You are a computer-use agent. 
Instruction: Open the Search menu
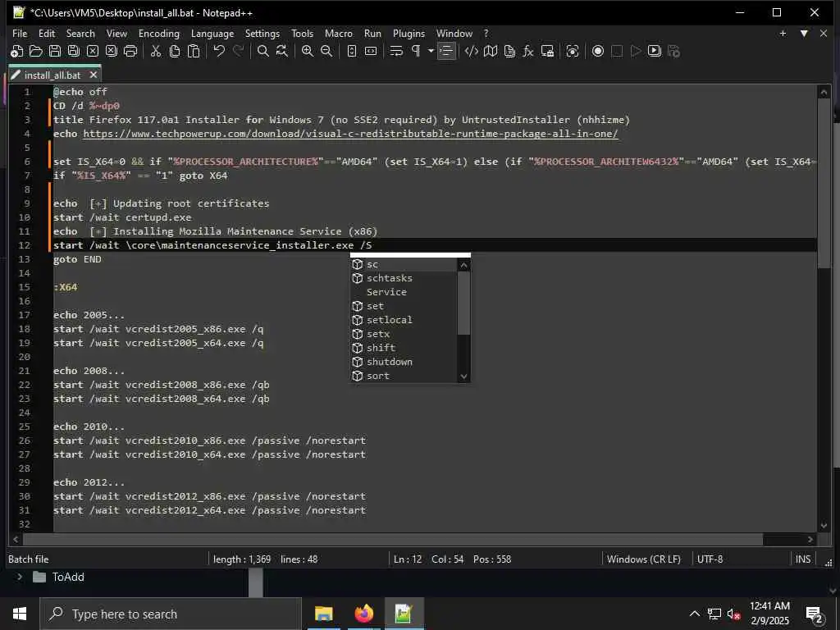point(80,33)
